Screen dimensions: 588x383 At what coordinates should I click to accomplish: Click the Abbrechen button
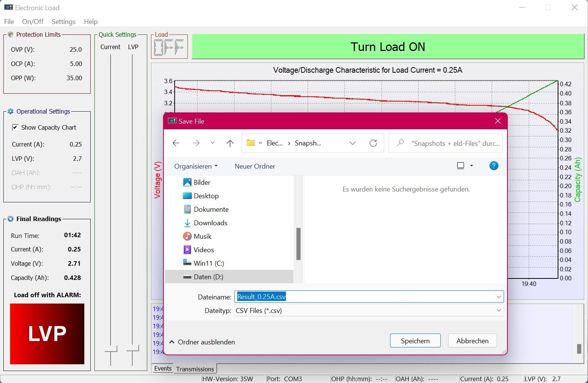pos(472,341)
